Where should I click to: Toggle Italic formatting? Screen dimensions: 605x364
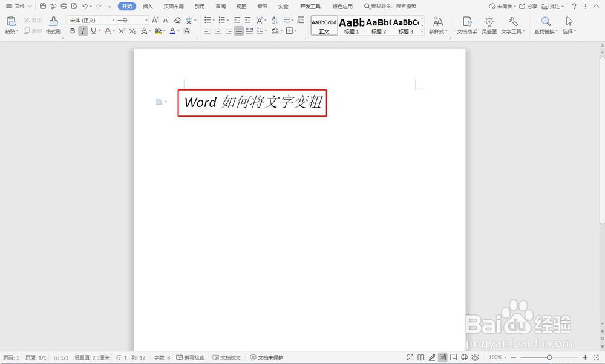click(x=83, y=31)
